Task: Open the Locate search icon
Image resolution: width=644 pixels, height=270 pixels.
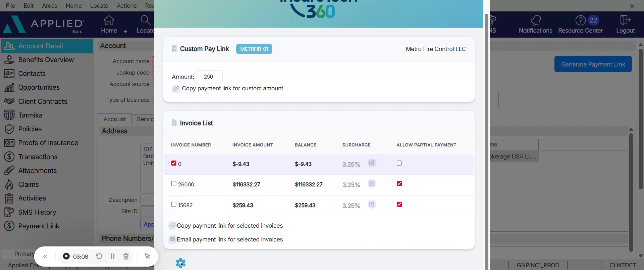Action: click(x=146, y=20)
